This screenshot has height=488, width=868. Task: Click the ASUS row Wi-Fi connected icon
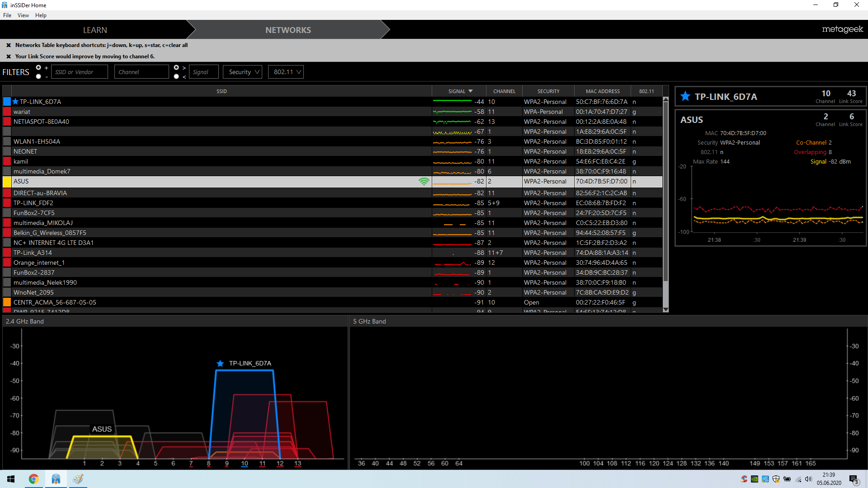click(x=424, y=181)
